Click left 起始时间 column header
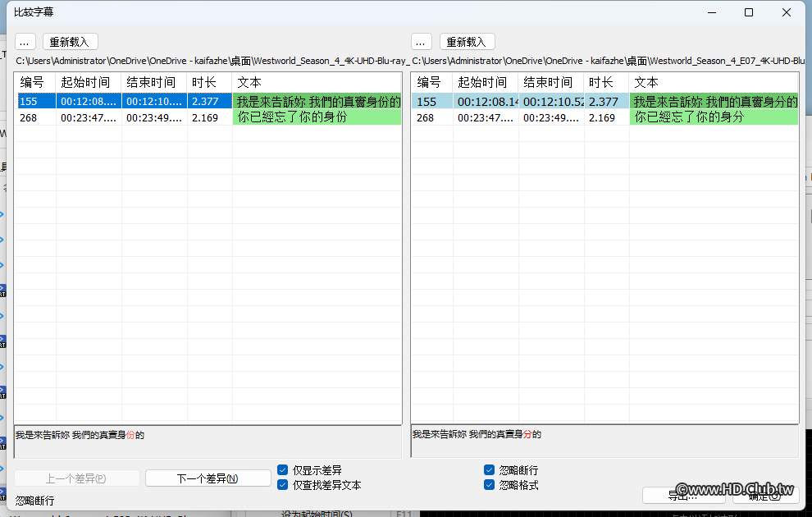This screenshot has height=517, width=812. pyautogui.click(x=89, y=82)
